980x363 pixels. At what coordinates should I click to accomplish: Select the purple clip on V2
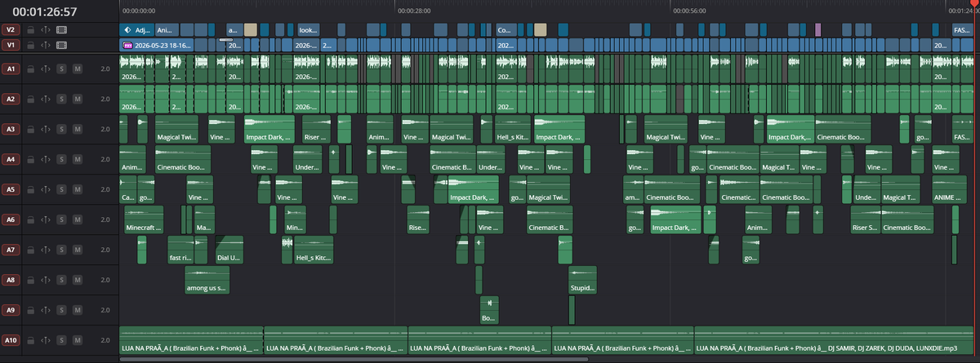tap(817, 29)
